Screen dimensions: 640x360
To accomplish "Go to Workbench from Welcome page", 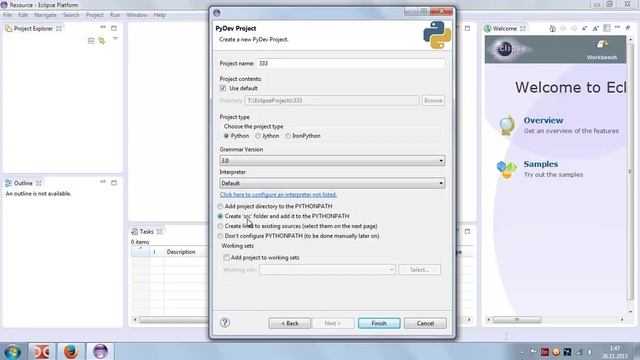I will (602, 50).
